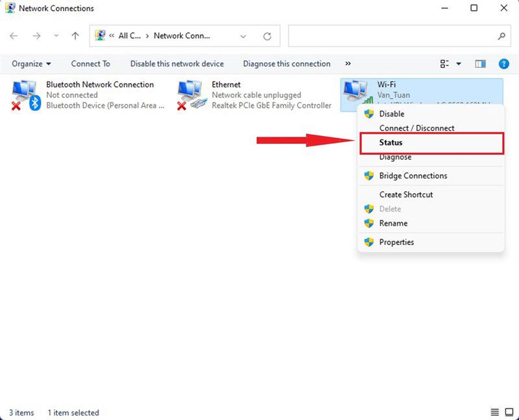The height and width of the screenshot is (420, 519).
Task: Select the Bluetooth Network Connection icon
Action: 26,95
